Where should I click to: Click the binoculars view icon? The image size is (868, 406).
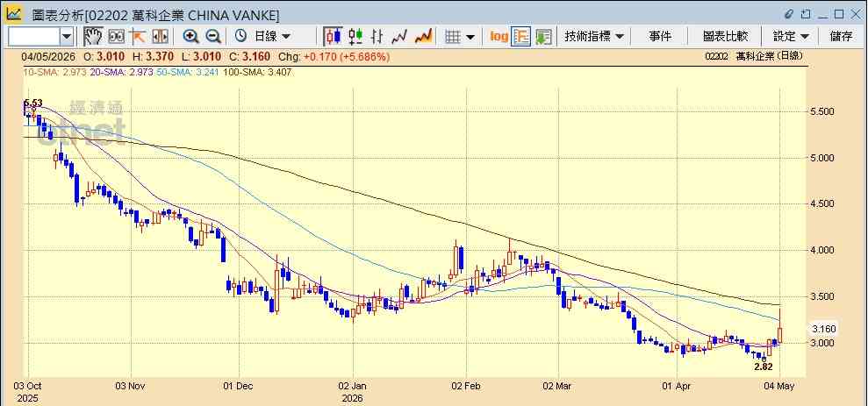[x=116, y=37]
